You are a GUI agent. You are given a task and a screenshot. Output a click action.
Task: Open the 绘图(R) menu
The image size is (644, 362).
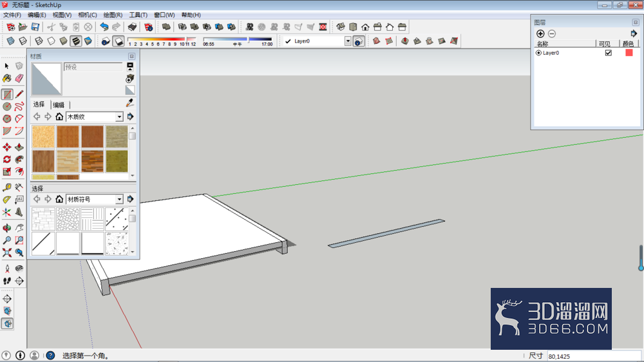coord(113,15)
